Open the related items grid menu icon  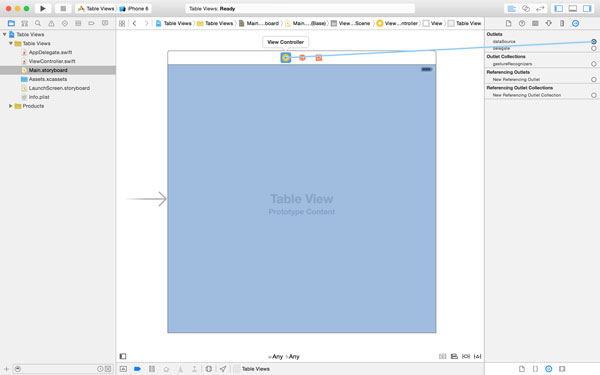point(122,23)
